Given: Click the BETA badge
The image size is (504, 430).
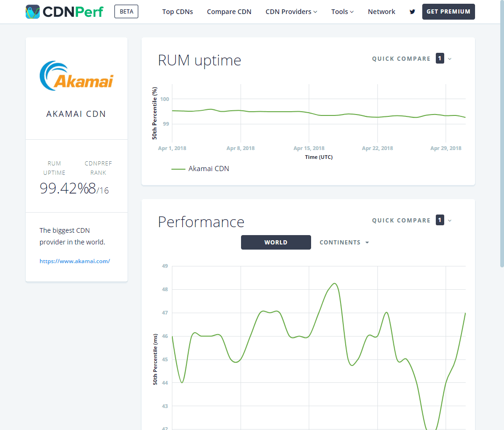Looking at the screenshot, I should pos(126,12).
